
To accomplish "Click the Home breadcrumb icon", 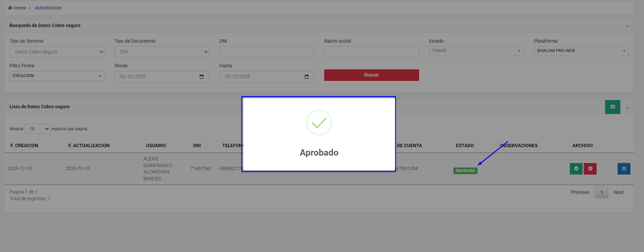I will tap(10, 8).
